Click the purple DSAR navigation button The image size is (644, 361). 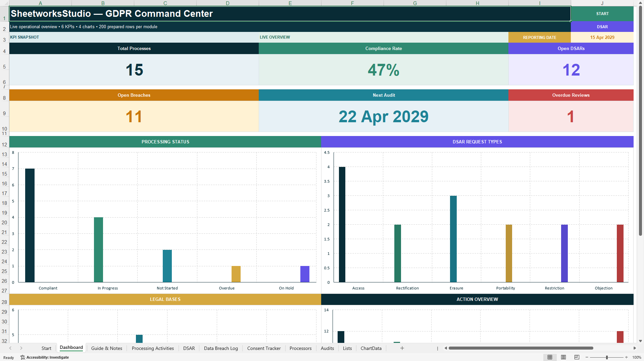pos(602,27)
